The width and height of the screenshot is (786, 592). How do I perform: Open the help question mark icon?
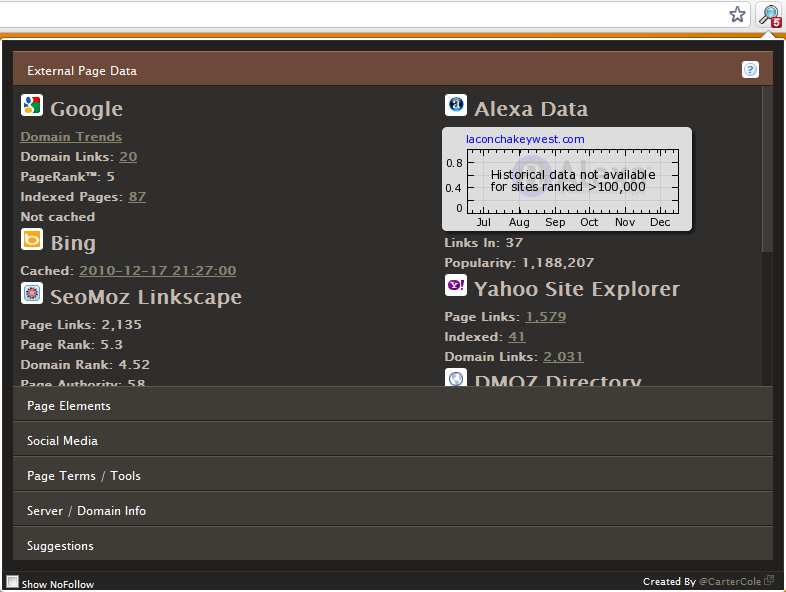coord(750,70)
